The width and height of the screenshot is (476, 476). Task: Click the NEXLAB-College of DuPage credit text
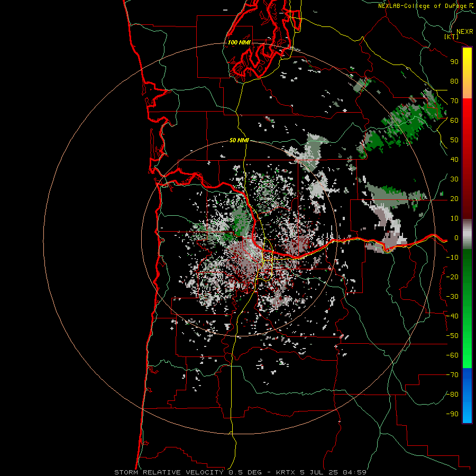(x=422, y=6)
